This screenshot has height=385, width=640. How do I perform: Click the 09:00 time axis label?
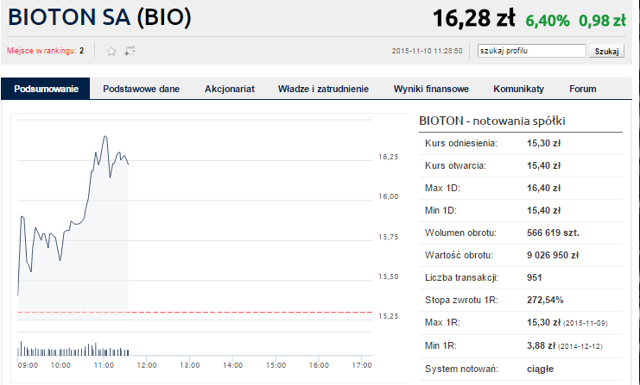pos(28,365)
